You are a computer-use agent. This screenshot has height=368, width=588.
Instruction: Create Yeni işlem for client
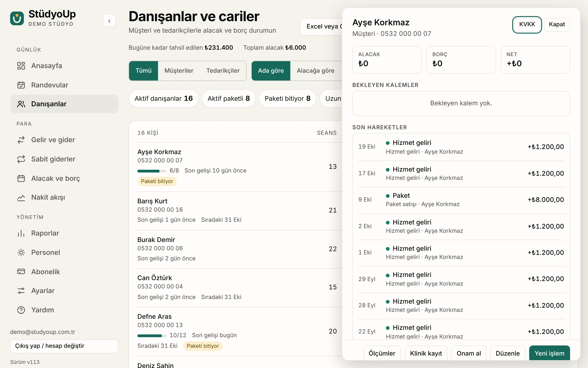[549, 353]
